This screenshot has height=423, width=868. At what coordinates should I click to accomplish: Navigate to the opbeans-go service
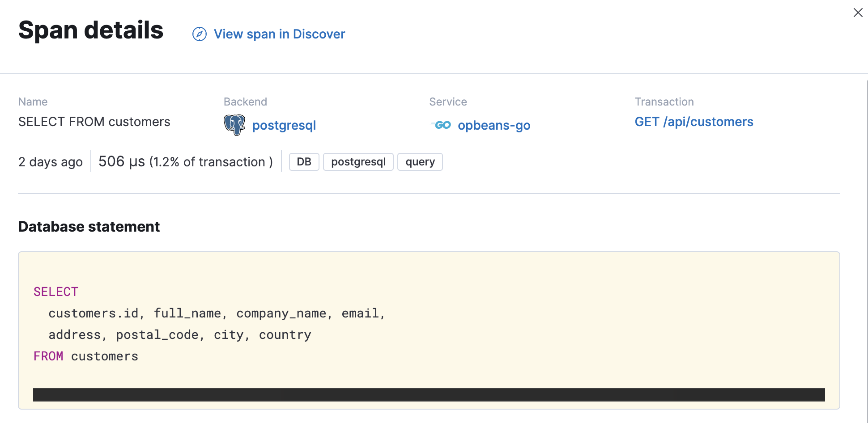coord(494,125)
